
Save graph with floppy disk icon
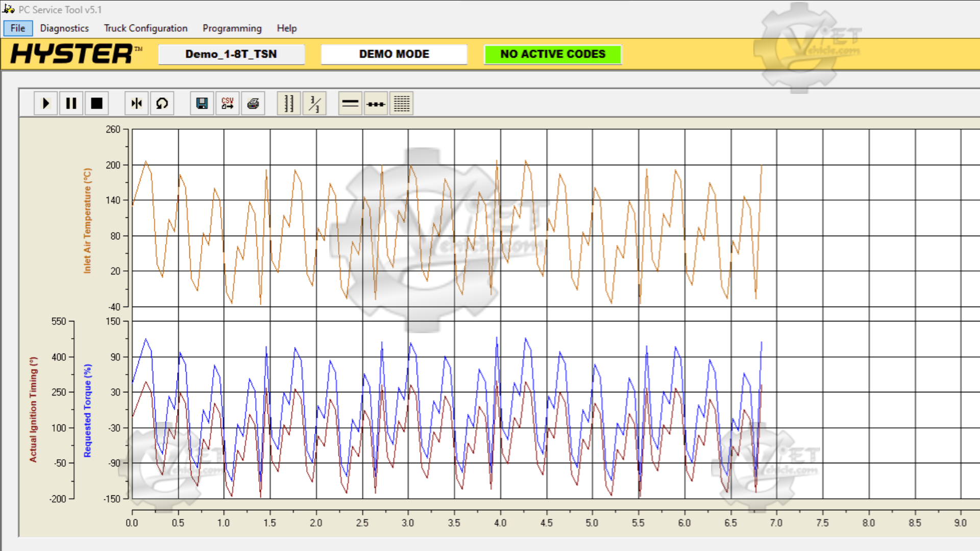point(202,104)
